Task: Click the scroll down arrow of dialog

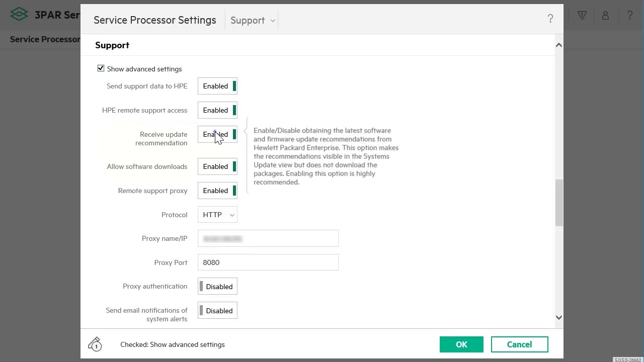Action: pos(558,317)
